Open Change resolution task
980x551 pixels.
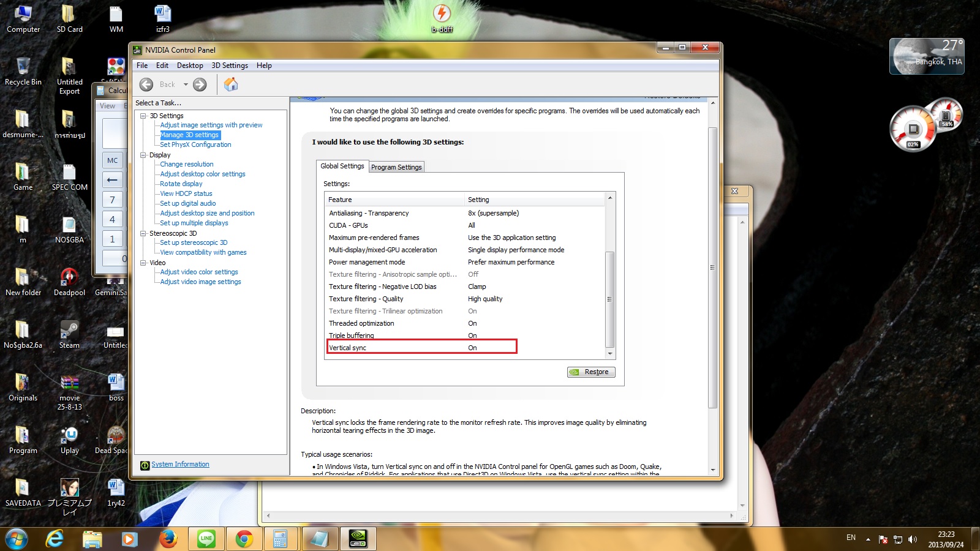point(187,164)
